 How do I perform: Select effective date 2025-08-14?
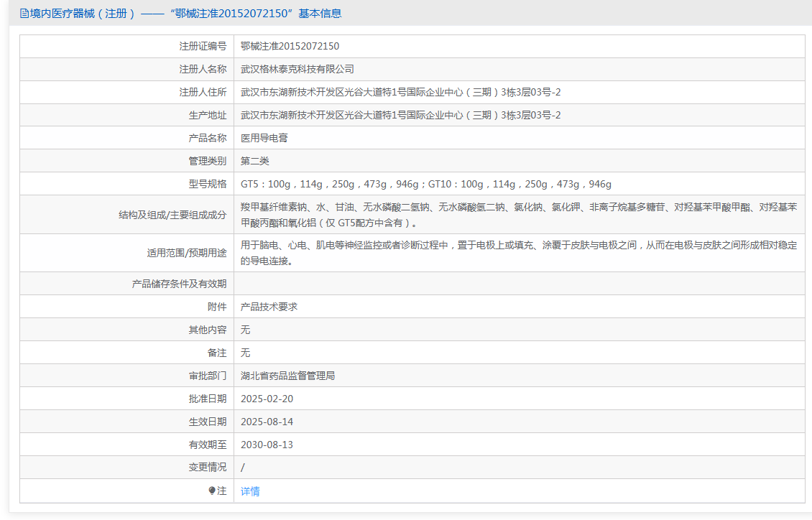[267, 422]
